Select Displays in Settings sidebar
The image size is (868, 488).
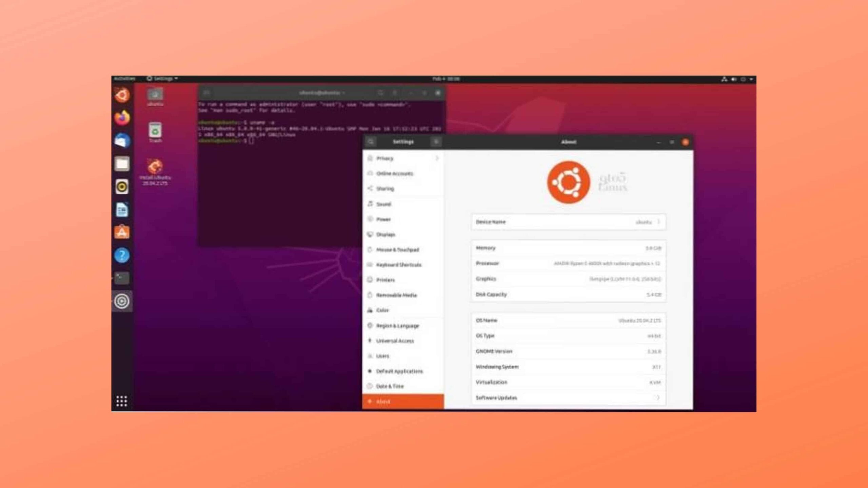(x=403, y=235)
